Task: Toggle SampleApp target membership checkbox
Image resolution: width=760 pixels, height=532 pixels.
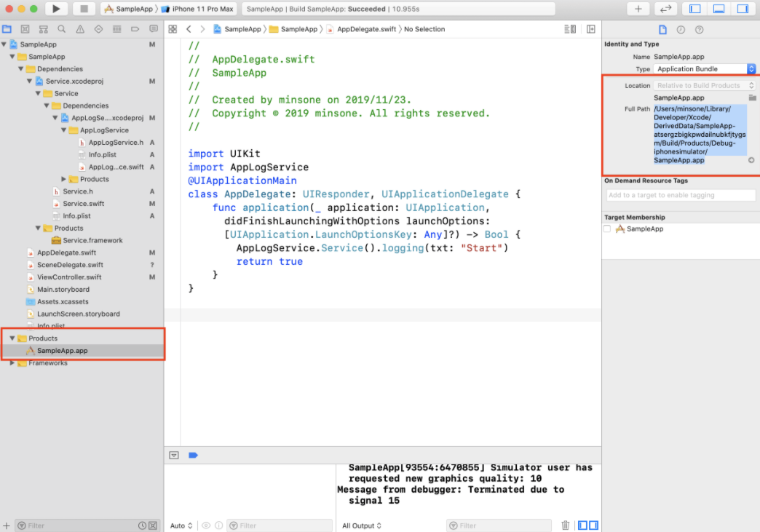Action: click(x=607, y=229)
